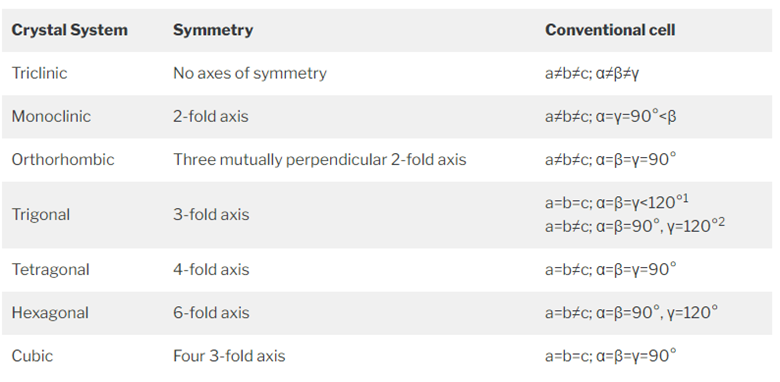Viewport: 780px width, 382px height.
Task: Click the Symmetry column header
Action: (x=213, y=30)
